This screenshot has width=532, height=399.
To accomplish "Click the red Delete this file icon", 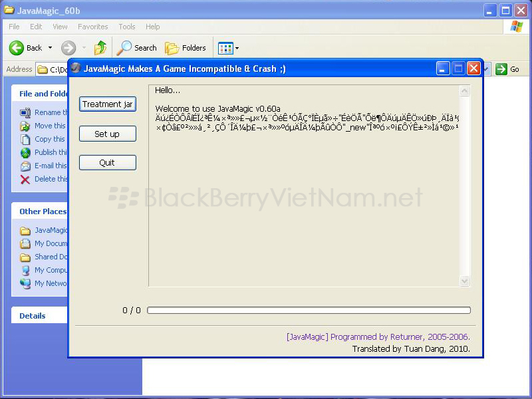I will [x=25, y=179].
